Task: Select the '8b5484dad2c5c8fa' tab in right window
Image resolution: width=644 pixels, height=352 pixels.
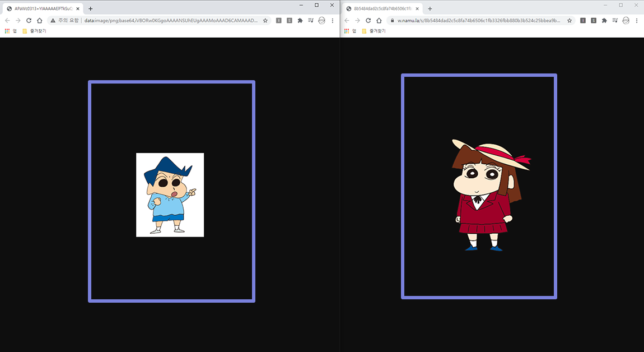Action: [x=383, y=8]
